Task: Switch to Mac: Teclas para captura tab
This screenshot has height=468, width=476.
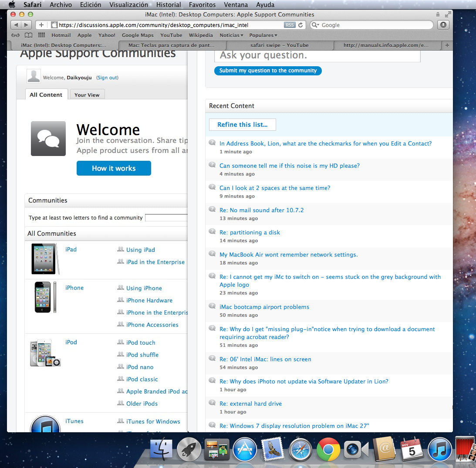Action: tap(171, 45)
